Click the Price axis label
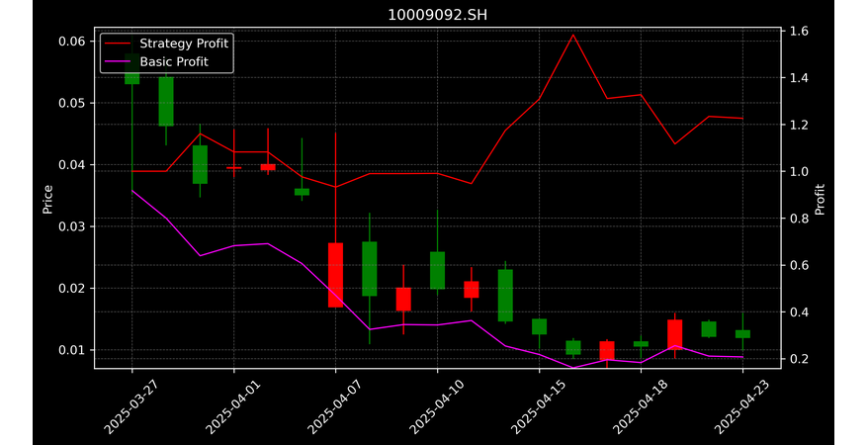868x445 pixels. [x=47, y=199]
